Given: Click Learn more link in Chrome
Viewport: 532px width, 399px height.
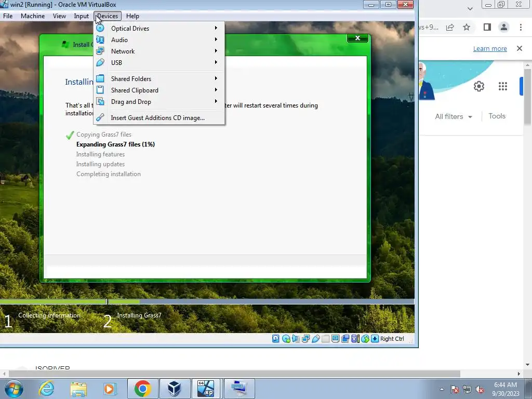Looking at the screenshot, I should [x=490, y=48].
